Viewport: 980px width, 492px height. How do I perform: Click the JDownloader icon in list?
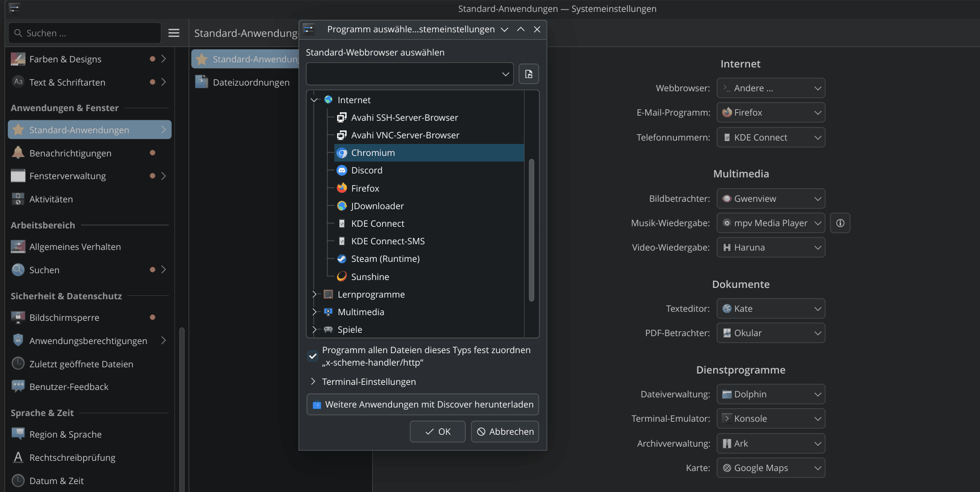click(342, 206)
